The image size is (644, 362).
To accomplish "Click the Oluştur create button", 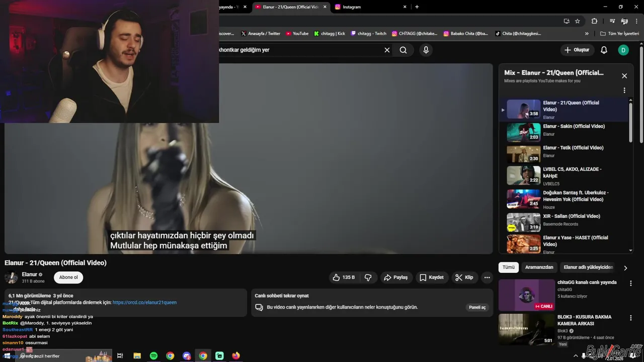I will coord(577,50).
